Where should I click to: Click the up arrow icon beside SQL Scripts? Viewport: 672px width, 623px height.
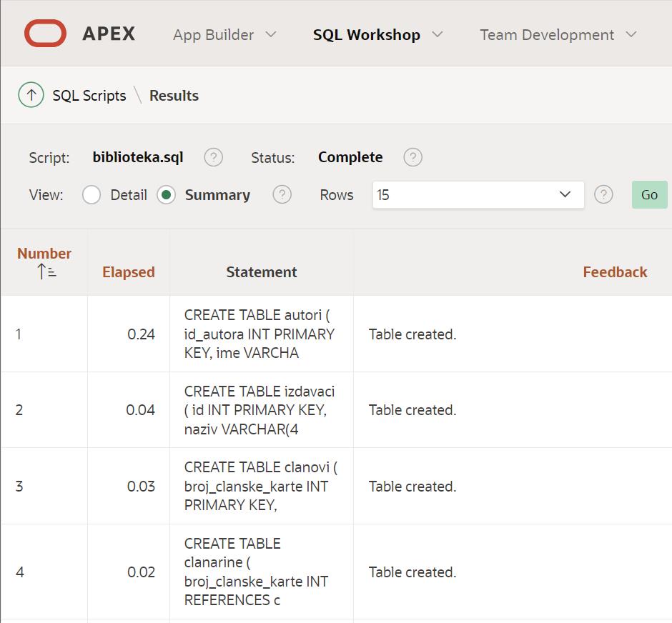(31, 95)
